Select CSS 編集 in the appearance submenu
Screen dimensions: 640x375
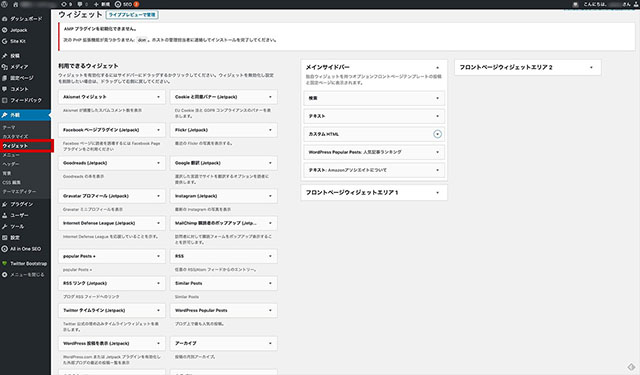pos(11,182)
